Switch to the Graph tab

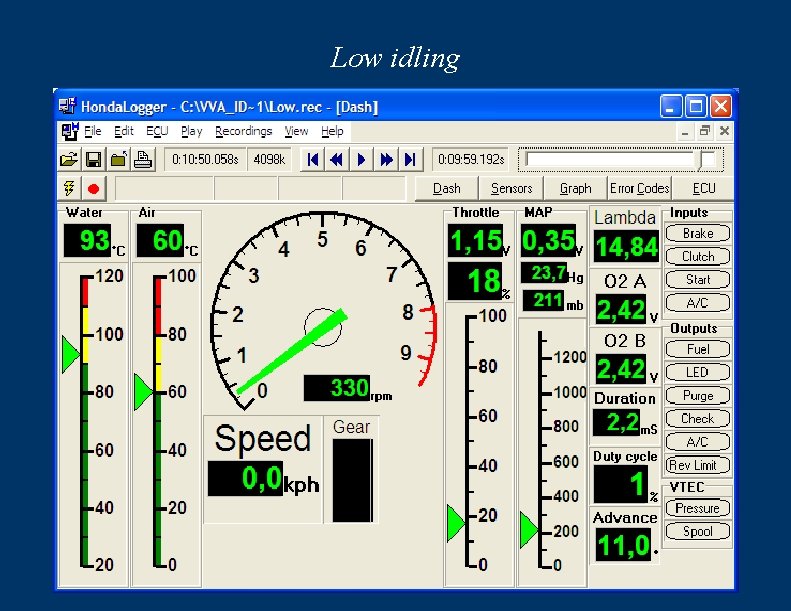tap(575, 189)
